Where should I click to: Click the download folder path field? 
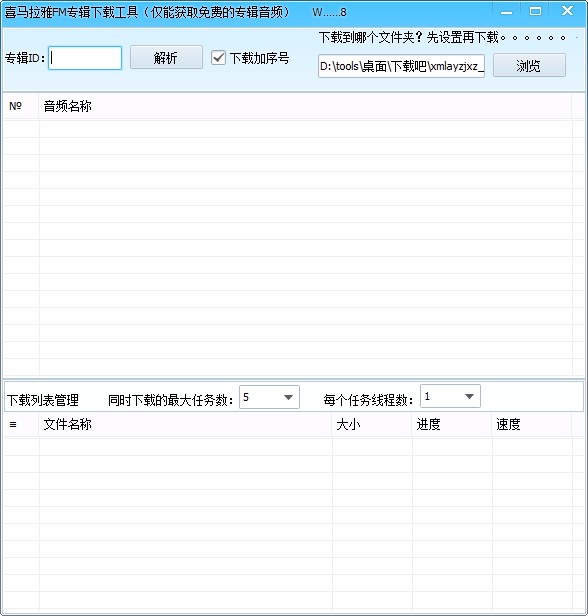point(401,66)
